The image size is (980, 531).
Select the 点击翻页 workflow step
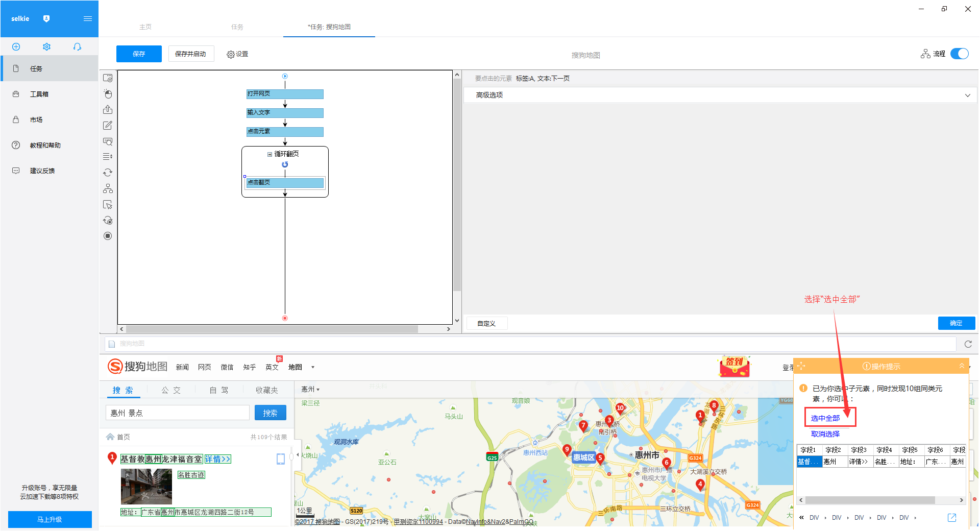(x=285, y=183)
